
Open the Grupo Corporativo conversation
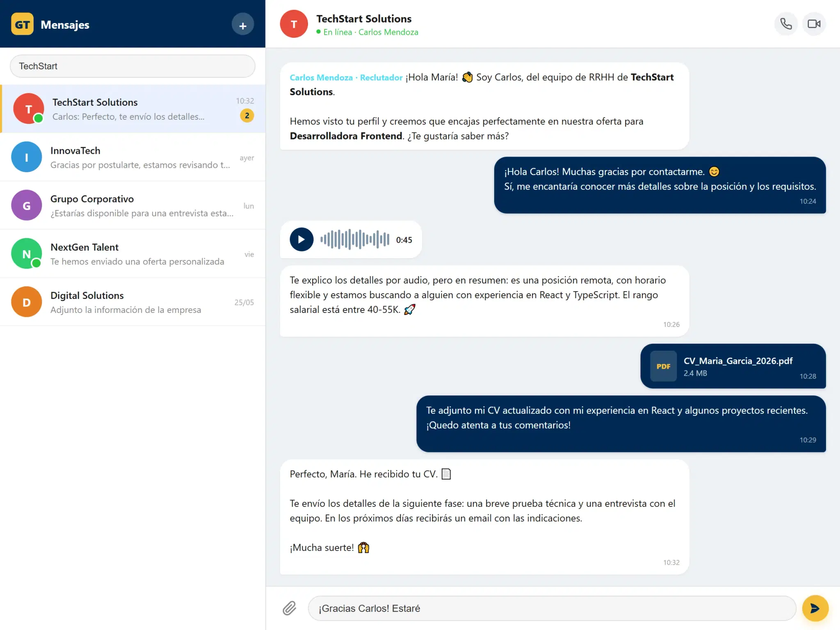click(132, 205)
